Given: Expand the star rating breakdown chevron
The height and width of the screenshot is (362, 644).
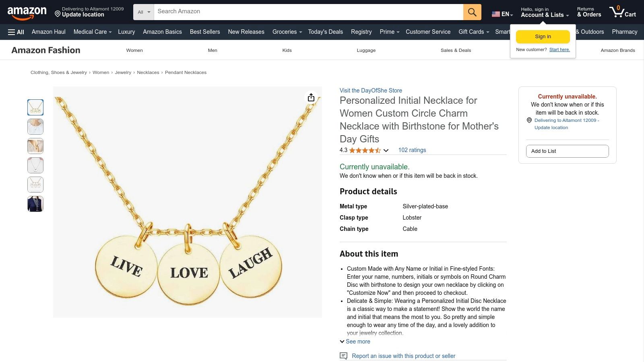Looking at the screenshot, I should point(386,150).
